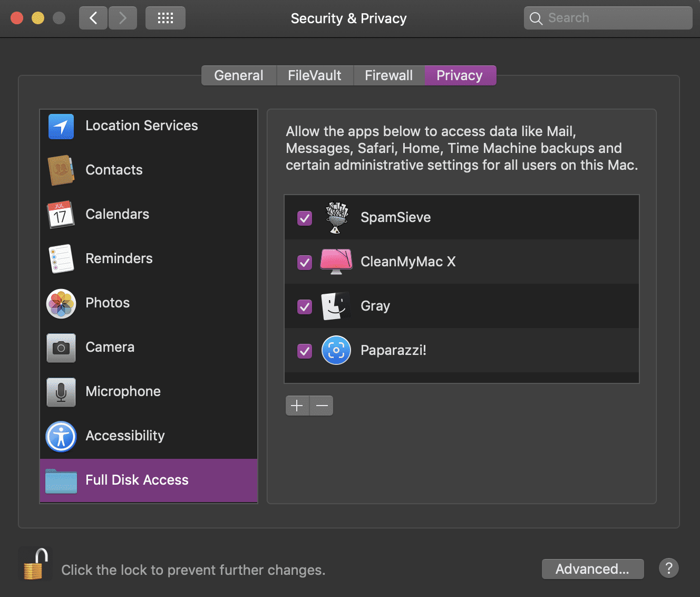Remove an app with the minus button
This screenshot has width=700, height=597.
pos(322,406)
